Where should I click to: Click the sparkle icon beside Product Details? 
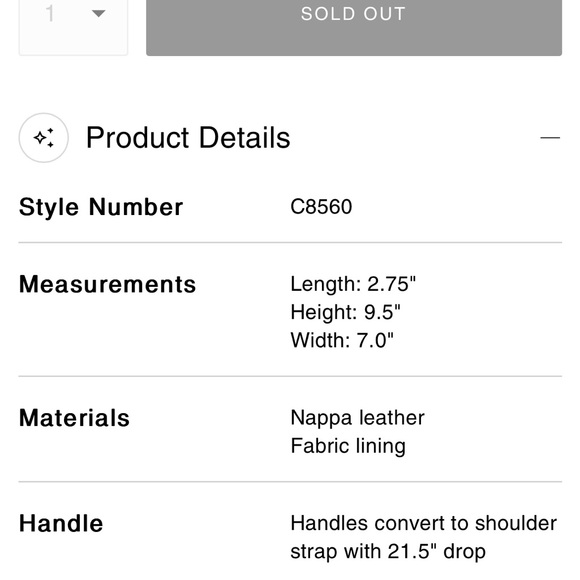pyautogui.click(x=44, y=138)
